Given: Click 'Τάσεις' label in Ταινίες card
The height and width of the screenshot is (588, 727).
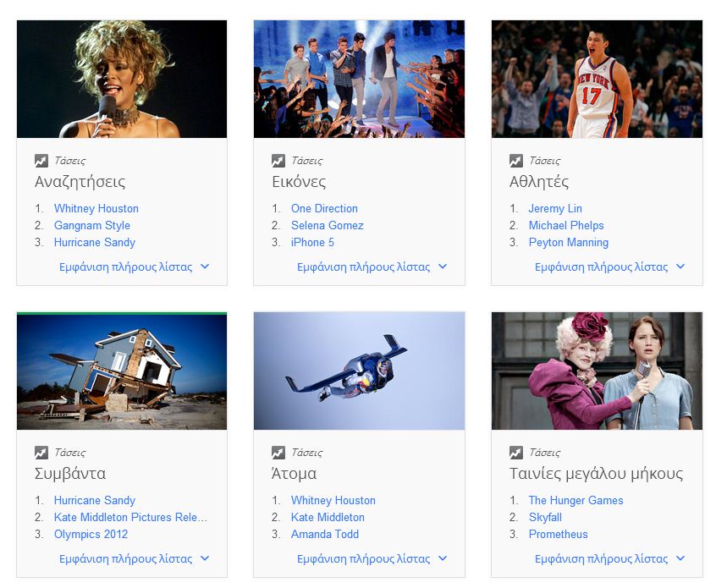Looking at the screenshot, I should (x=545, y=453).
